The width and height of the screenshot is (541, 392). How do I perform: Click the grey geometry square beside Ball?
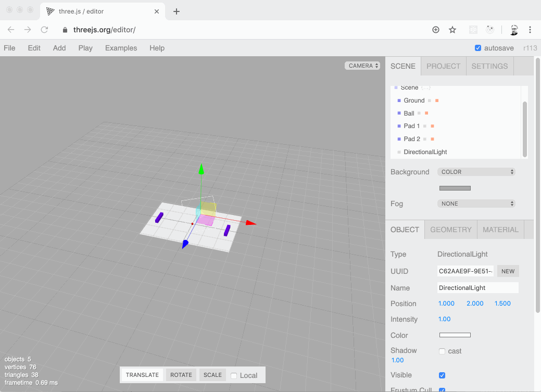[419, 113]
